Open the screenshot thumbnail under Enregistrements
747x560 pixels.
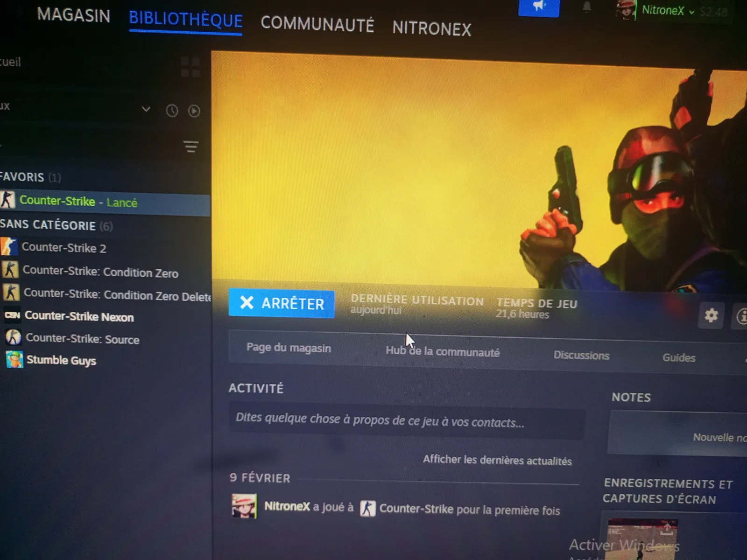(642, 539)
